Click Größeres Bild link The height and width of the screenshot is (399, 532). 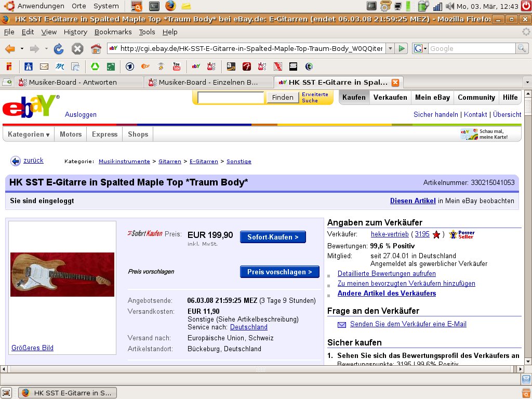33,348
